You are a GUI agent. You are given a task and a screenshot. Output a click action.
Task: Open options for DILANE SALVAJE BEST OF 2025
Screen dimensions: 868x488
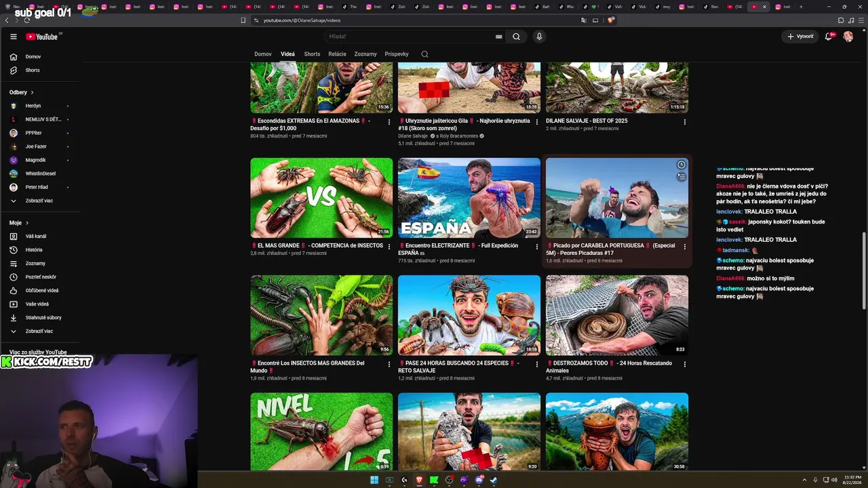tap(685, 122)
